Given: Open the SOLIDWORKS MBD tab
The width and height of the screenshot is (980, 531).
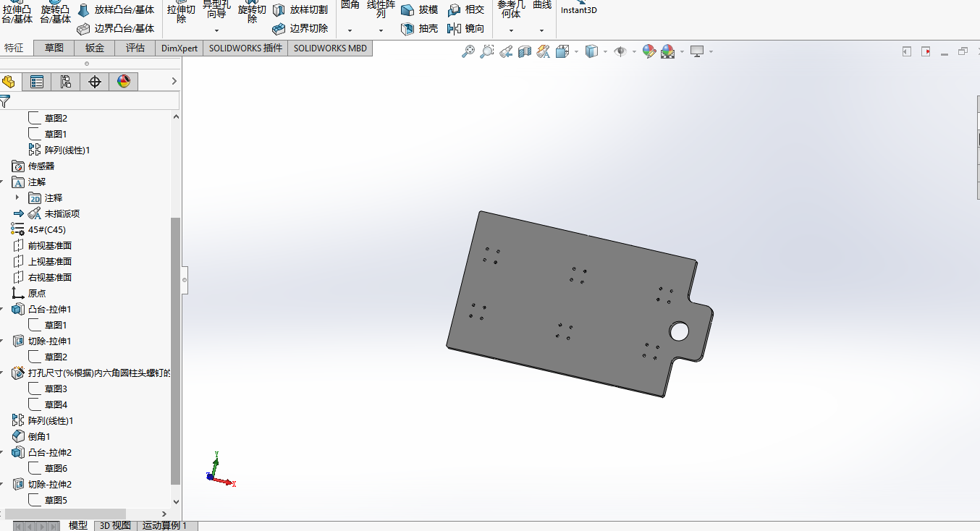Looking at the screenshot, I should point(330,48).
